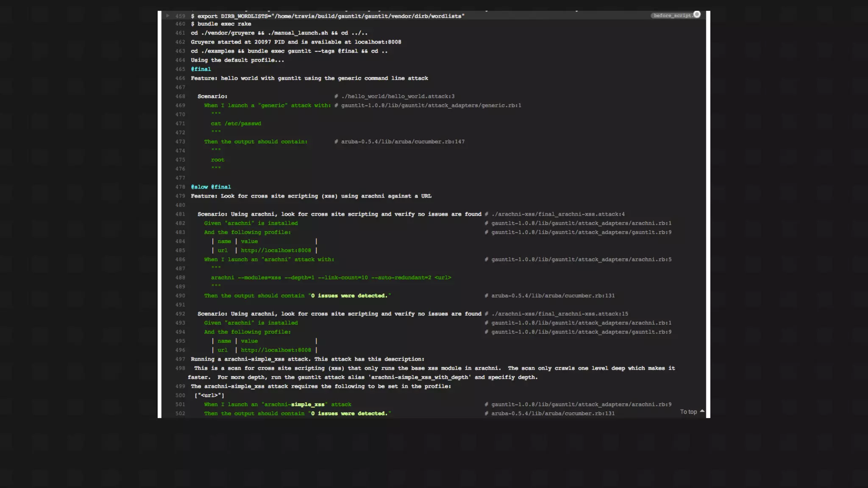868x488 pixels.
Task: Click the @slow tag text
Action: (199, 187)
